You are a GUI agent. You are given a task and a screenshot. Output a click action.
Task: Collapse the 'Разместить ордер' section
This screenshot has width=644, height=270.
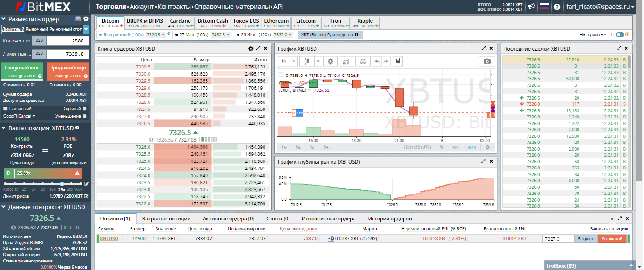4,19
